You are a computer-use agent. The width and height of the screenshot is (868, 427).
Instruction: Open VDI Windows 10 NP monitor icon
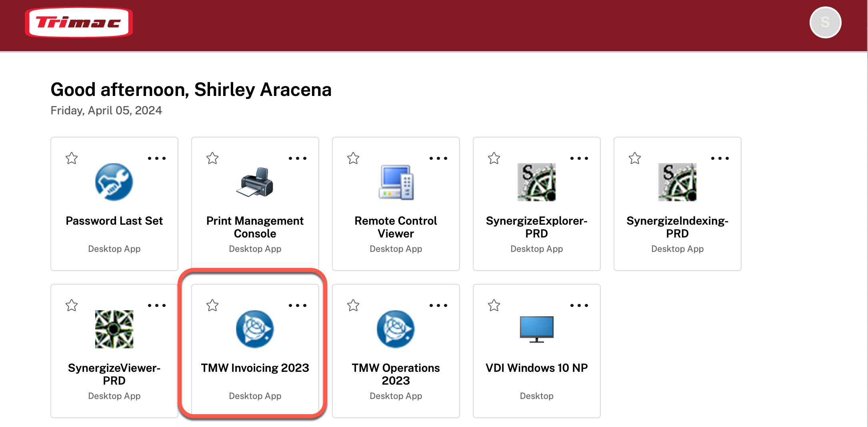[537, 329]
